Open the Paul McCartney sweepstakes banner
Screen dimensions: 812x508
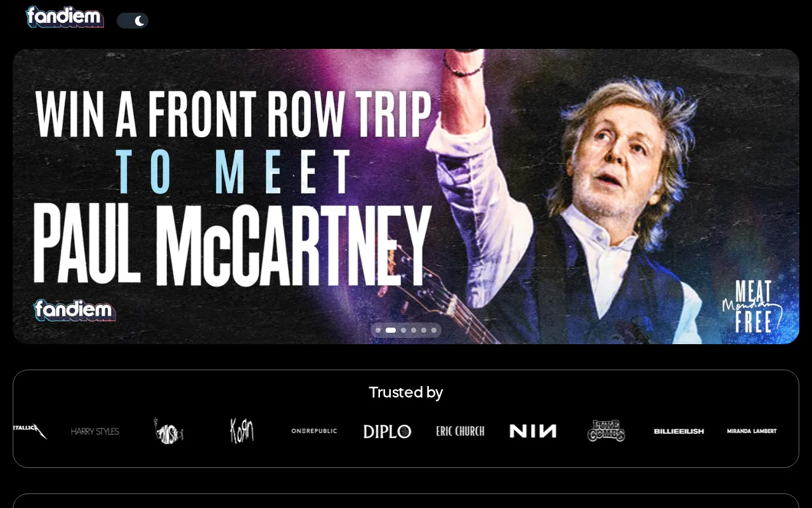click(406, 196)
